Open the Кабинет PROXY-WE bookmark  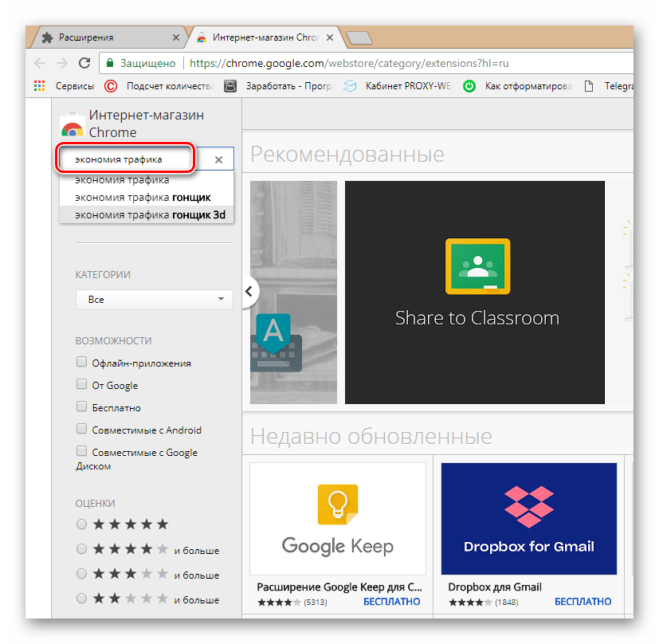(x=397, y=86)
